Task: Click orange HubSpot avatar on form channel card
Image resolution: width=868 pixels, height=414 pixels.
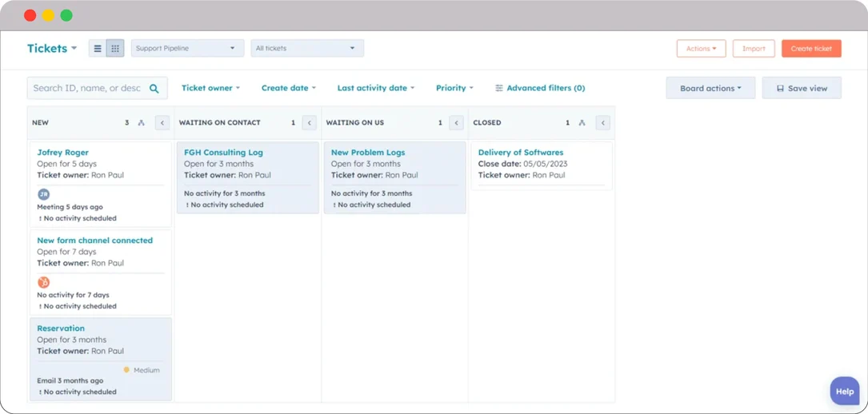Action: (x=44, y=282)
